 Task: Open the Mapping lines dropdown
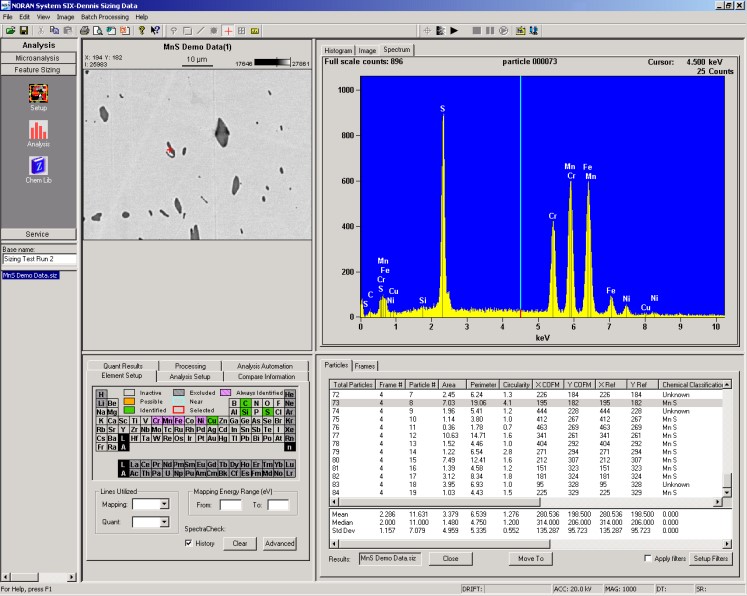(164, 504)
